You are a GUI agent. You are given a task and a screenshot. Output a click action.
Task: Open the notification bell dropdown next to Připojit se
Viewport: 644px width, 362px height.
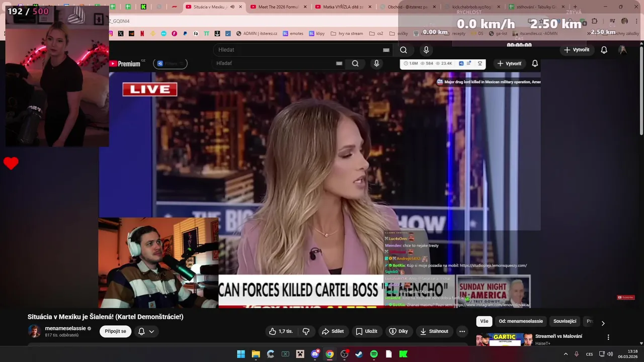146,331
